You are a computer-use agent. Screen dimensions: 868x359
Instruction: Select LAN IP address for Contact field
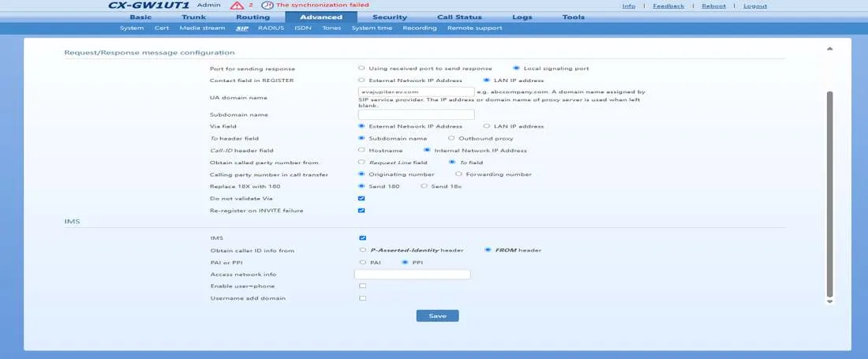point(487,80)
